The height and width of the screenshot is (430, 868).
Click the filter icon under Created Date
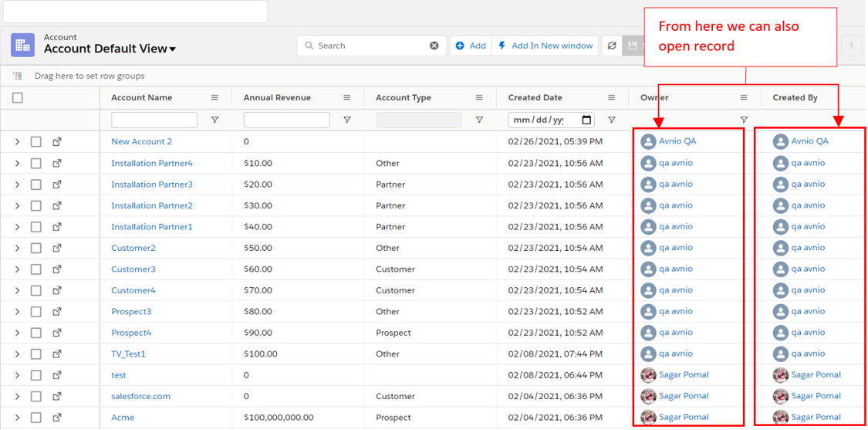pos(612,120)
